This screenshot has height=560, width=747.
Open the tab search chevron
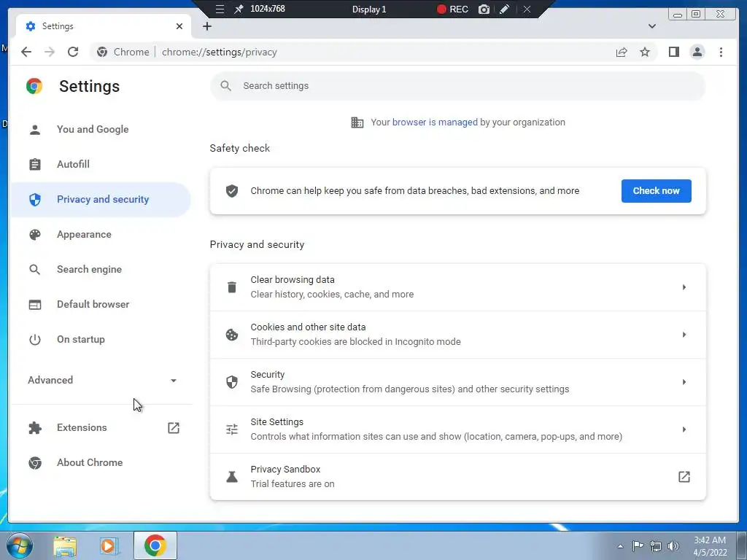651,26
